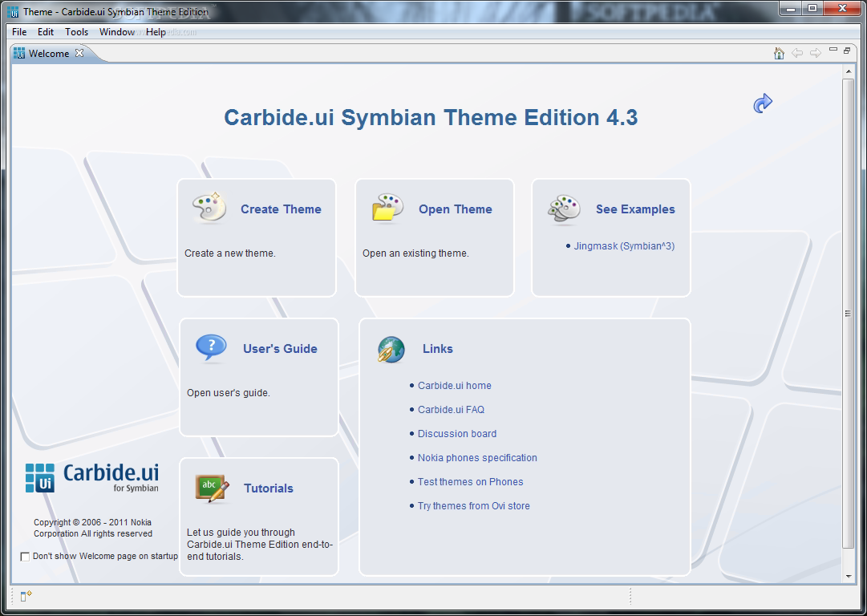Enable Don't show Welcome page on startup
867x616 pixels.
click(x=25, y=557)
